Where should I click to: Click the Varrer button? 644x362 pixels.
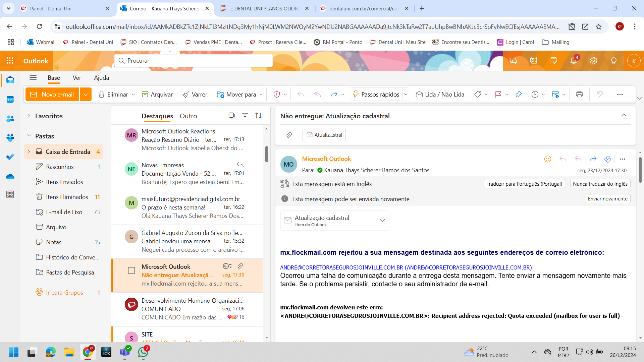(195, 95)
